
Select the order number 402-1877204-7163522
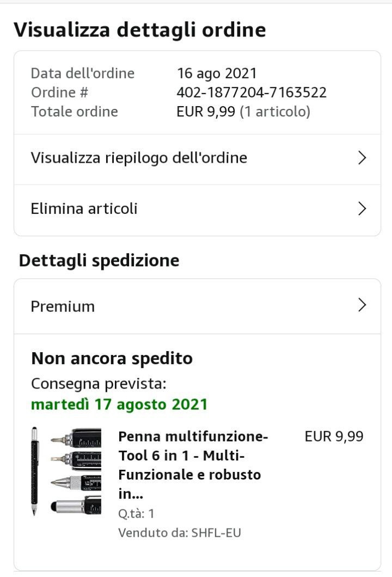pos(252,93)
